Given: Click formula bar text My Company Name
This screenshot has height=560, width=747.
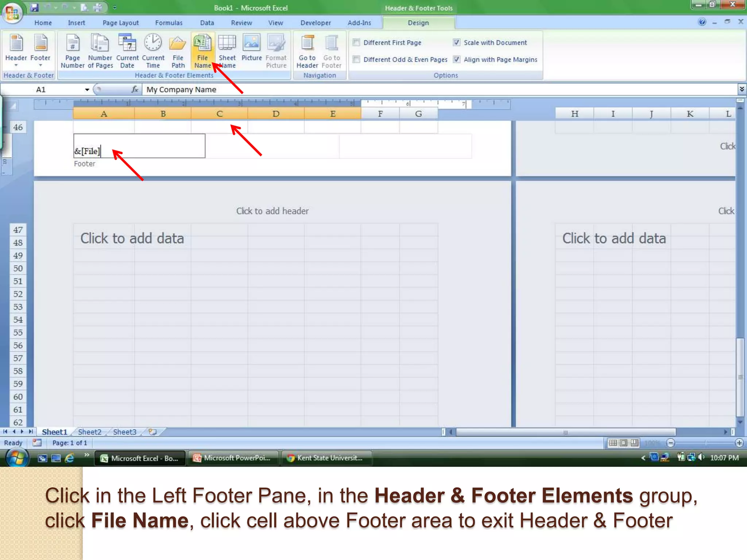Looking at the screenshot, I should point(181,90).
